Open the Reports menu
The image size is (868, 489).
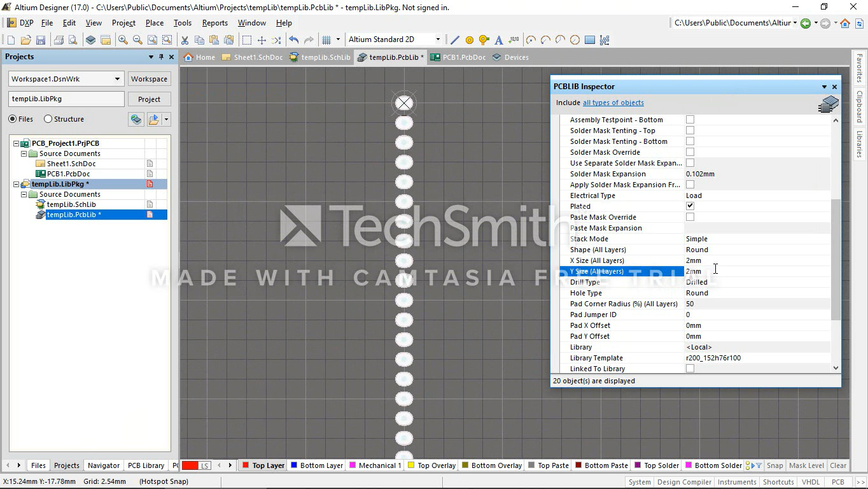[x=214, y=23]
